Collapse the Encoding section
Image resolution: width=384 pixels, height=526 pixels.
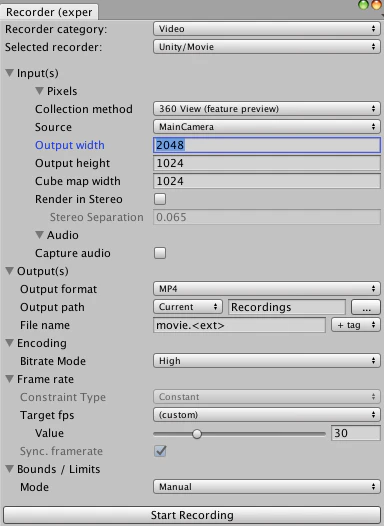click(x=10, y=343)
